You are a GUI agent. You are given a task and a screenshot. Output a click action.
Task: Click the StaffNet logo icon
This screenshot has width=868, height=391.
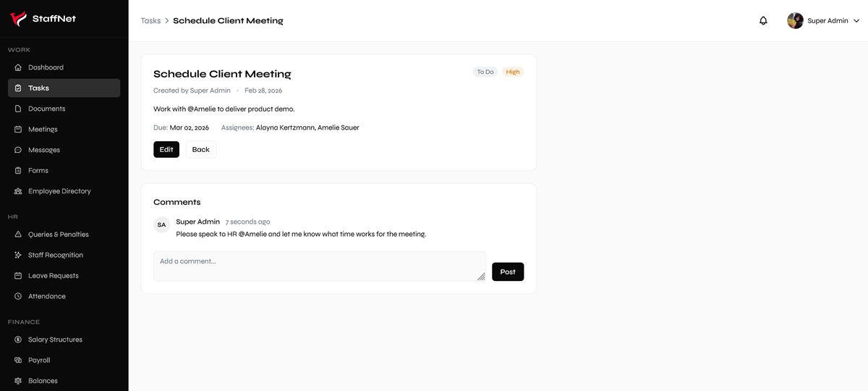pyautogui.click(x=18, y=19)
